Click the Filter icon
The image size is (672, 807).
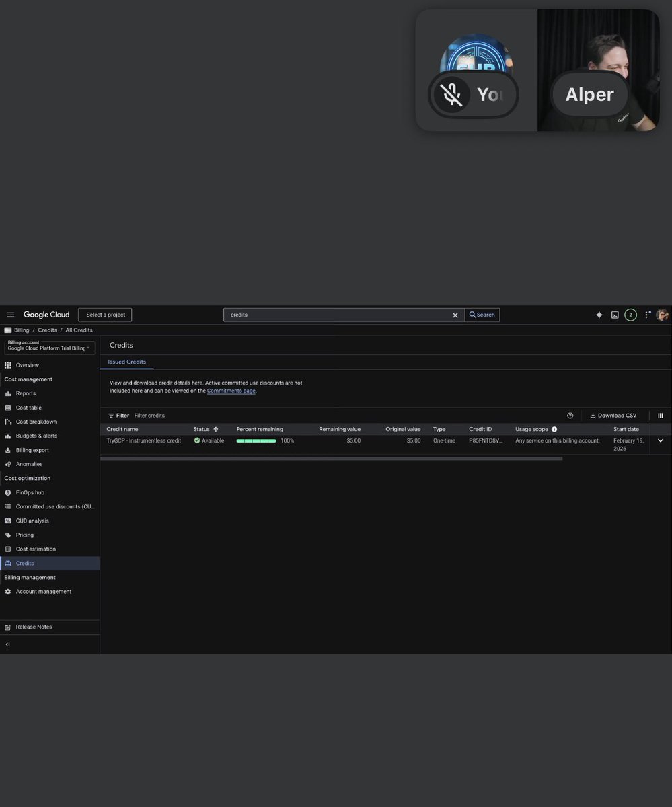(x=112, y=416)
